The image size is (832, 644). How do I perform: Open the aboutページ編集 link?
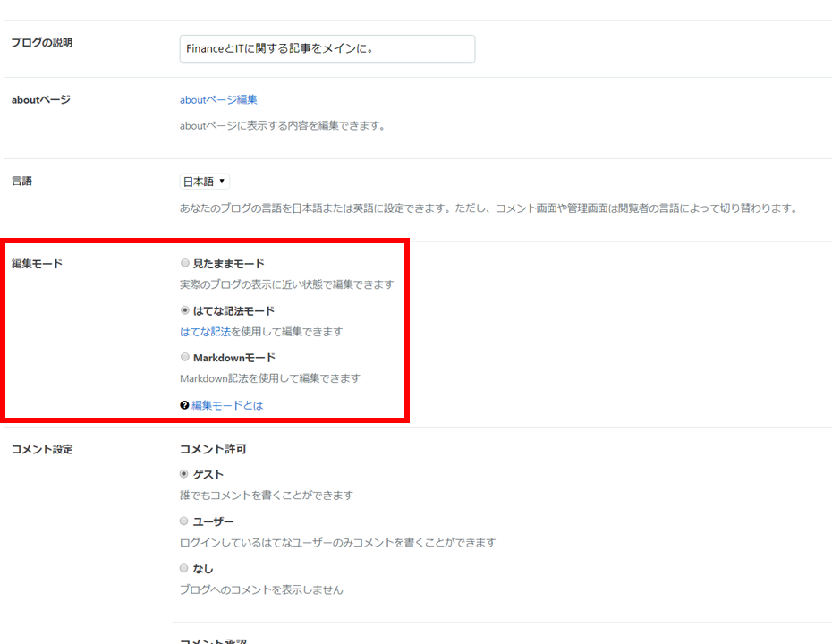(217, 100)
